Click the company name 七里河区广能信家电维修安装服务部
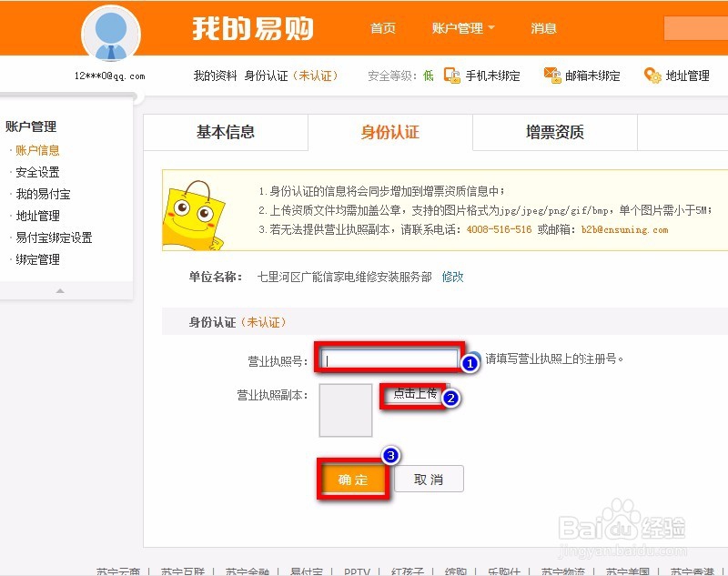Viewport: 728px width, 576px height. click(x=344, y=278)
